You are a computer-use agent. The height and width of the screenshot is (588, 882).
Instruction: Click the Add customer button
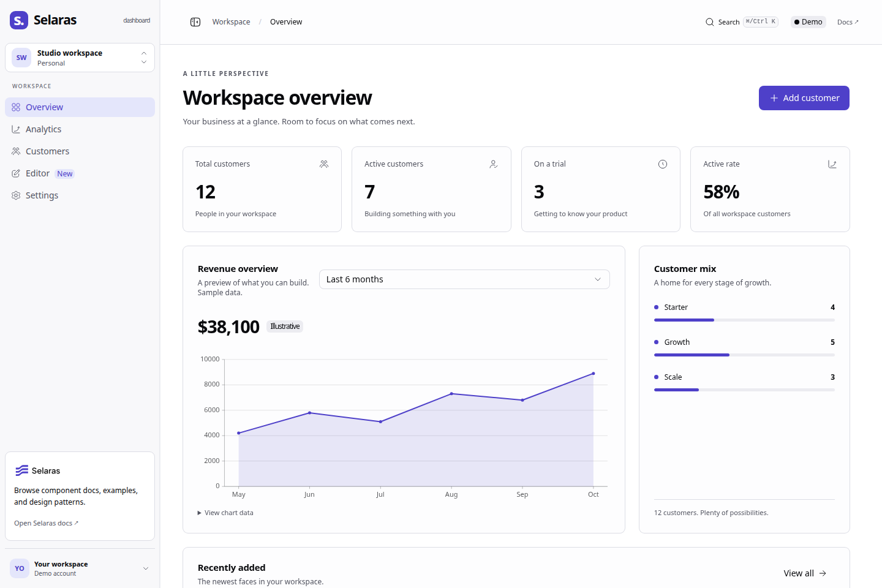804,98
